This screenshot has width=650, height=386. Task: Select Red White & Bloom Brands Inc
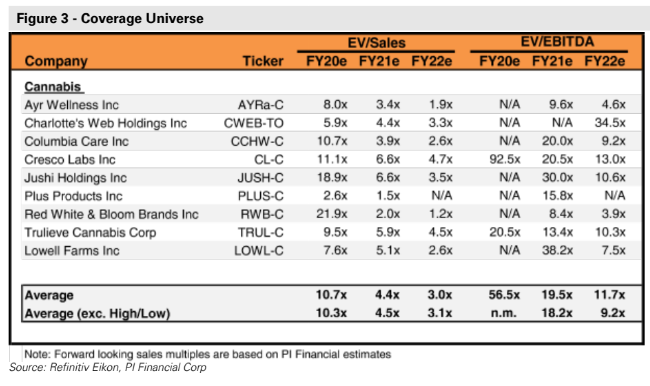tap(112, 214)
